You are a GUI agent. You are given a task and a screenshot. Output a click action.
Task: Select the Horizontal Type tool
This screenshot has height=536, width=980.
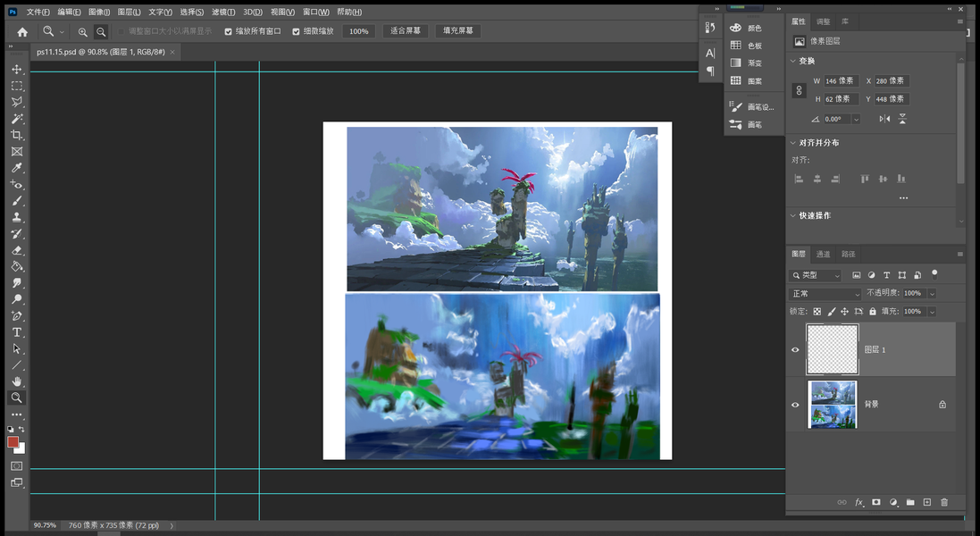pos(17,332)
